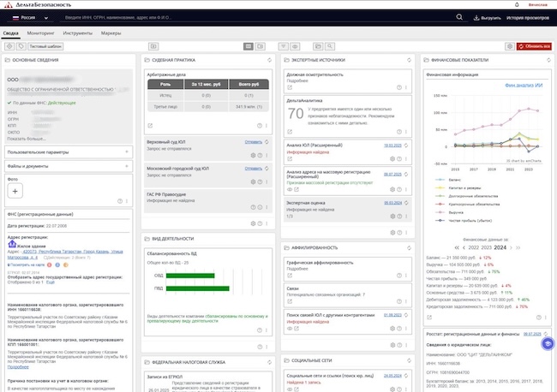Switch to the 'Инструменты' tab

click(77, 33)
